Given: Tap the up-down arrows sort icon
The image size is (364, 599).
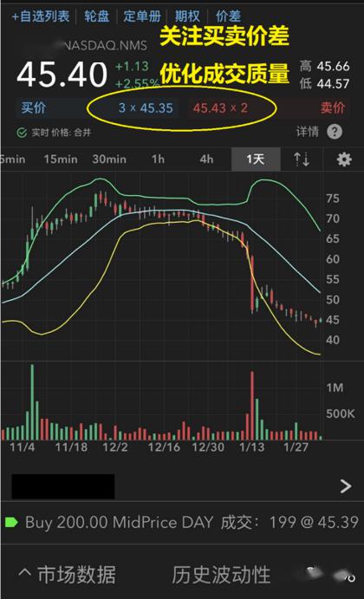Looking at the screenshot, I should point(302,160).
